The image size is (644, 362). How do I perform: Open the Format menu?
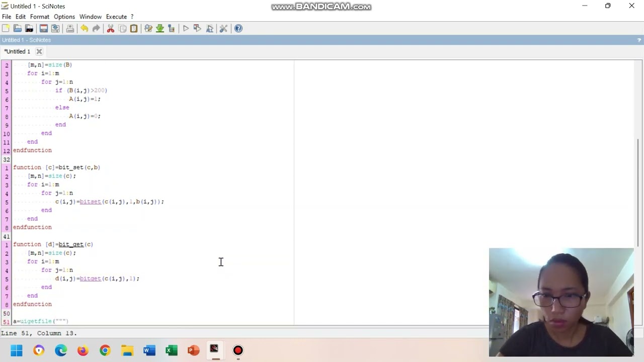tap(40, 17)
